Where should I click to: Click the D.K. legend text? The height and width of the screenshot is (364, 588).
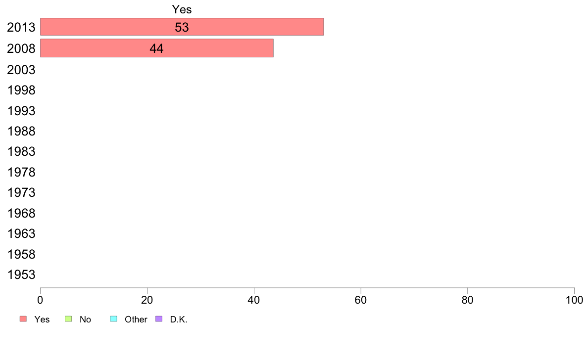179,319
